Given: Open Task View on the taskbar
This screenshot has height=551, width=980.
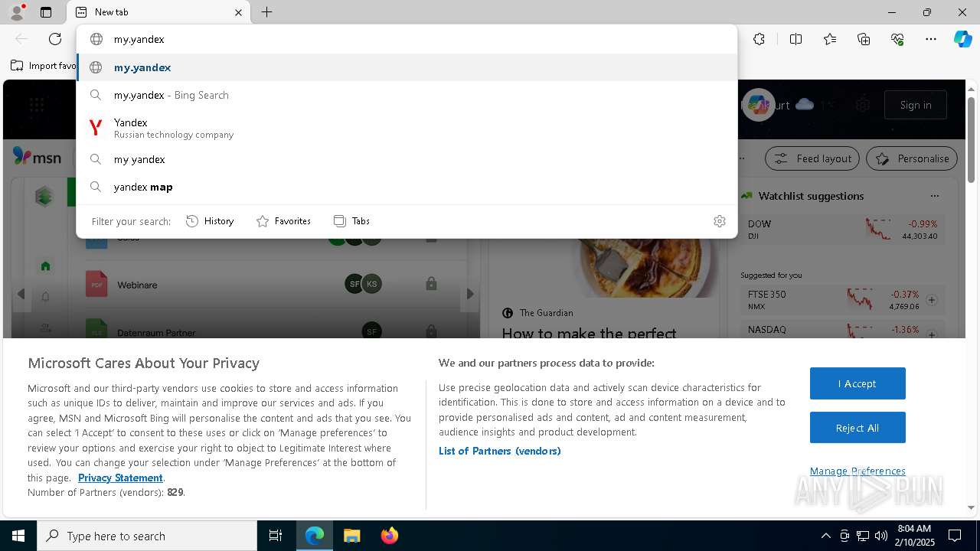Looking at the screenshot, I should [276, 536].
